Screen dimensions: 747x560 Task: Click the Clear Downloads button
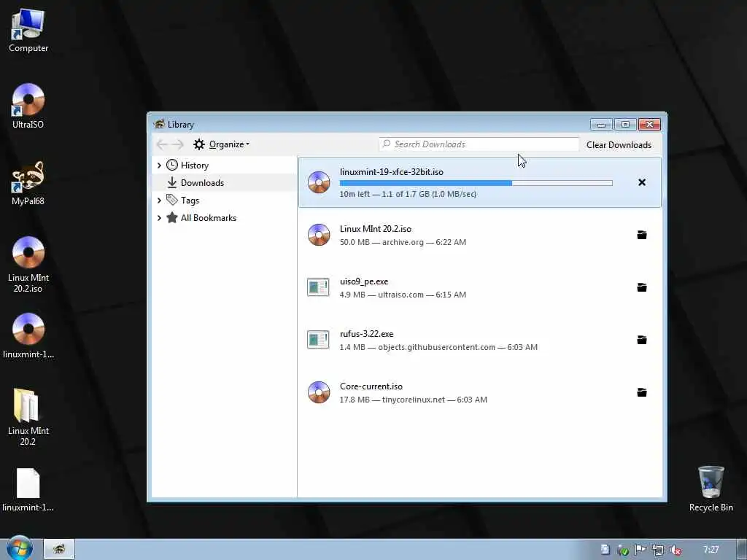[x=619, y=145]
